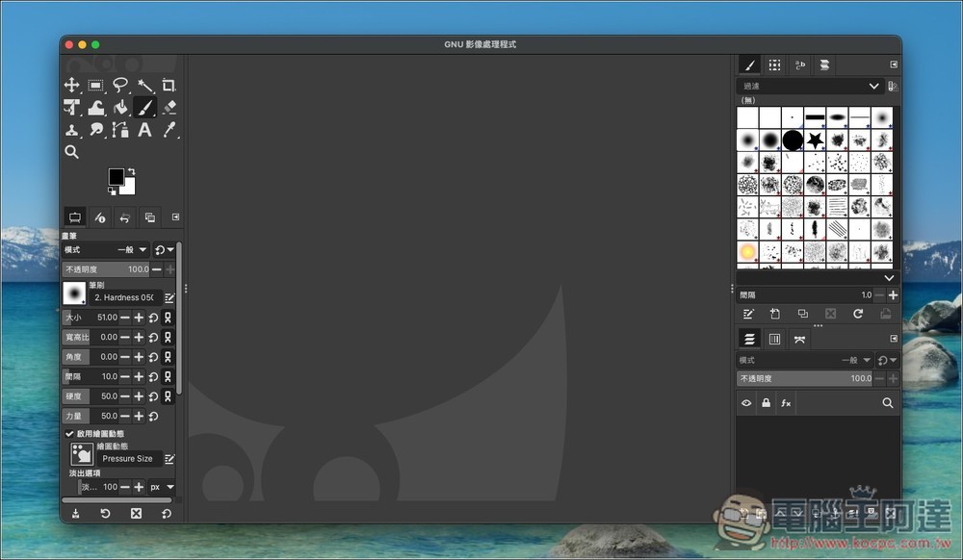The width and height of the screenshot is (963, 560).
Task: Toggle link 間隔 spacing to brush defaults
Action: pyautogui.click(x=168, y=376)
